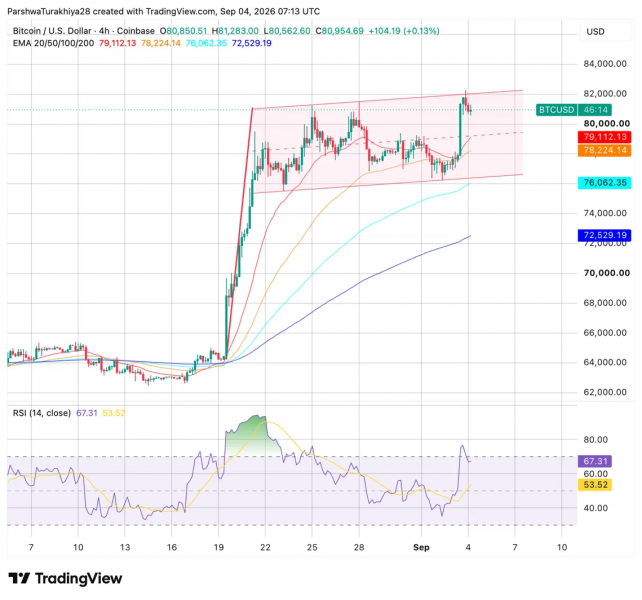
Task: Click the 25 date label on time axis
Action: coord(312,547)
